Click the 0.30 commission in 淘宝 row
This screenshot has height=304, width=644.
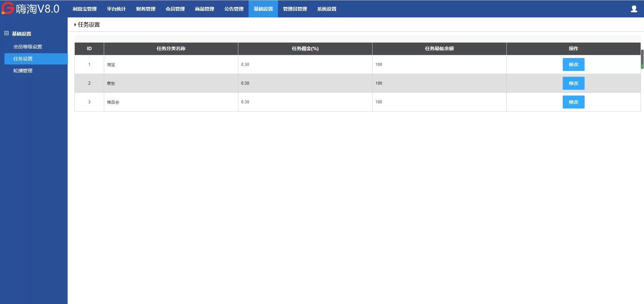[x=245, y=64]
